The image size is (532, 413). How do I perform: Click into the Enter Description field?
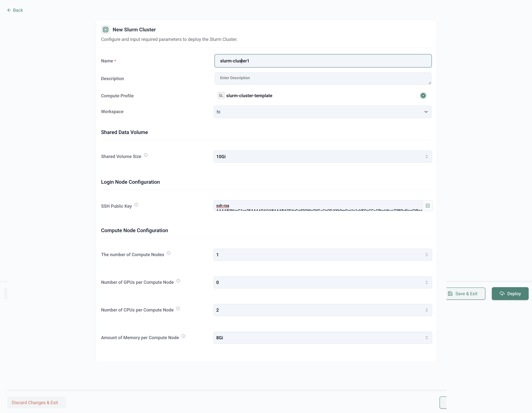click(x=323, y=78)
